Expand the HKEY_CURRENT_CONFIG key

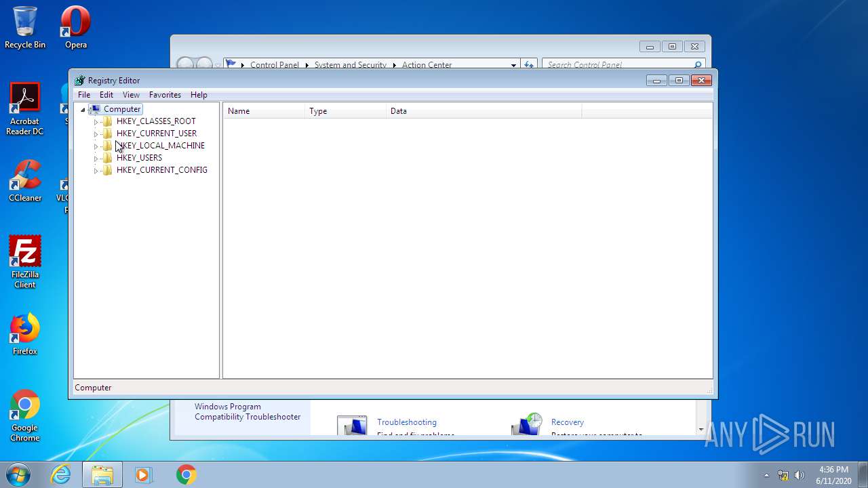pyautogui.click(x=96, y=171)
